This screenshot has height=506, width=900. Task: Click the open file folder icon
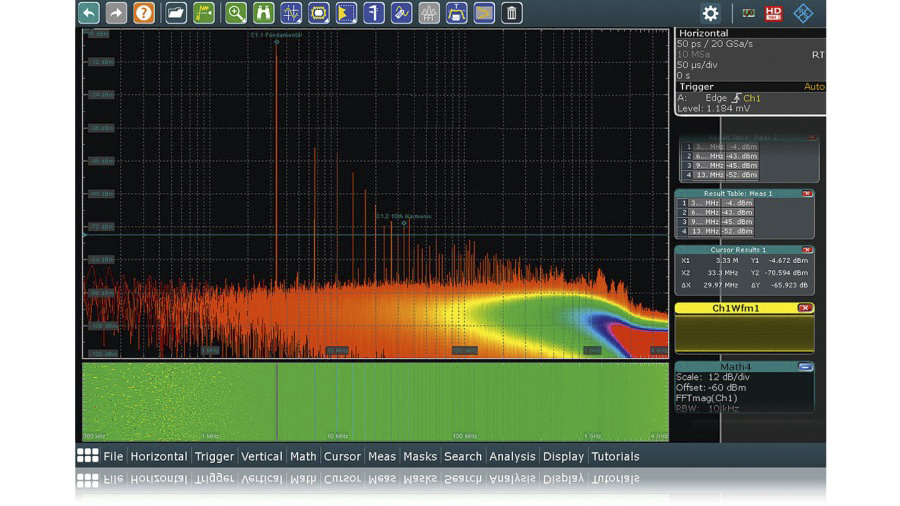point(176,13)
